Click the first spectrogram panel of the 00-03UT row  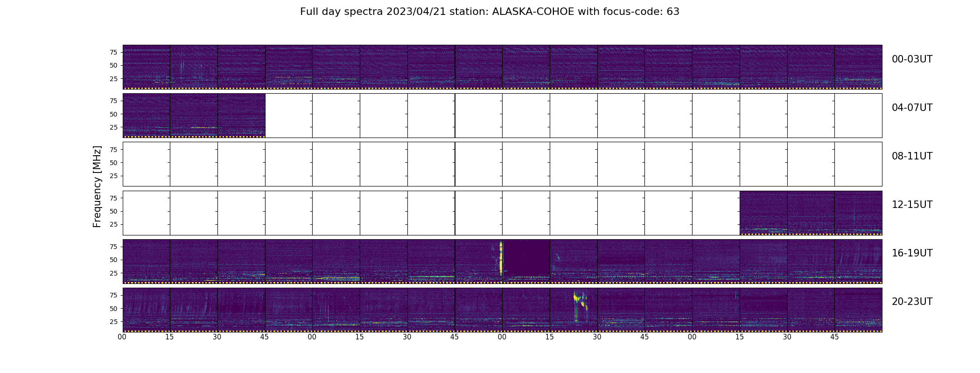click(x=146, y=67)
